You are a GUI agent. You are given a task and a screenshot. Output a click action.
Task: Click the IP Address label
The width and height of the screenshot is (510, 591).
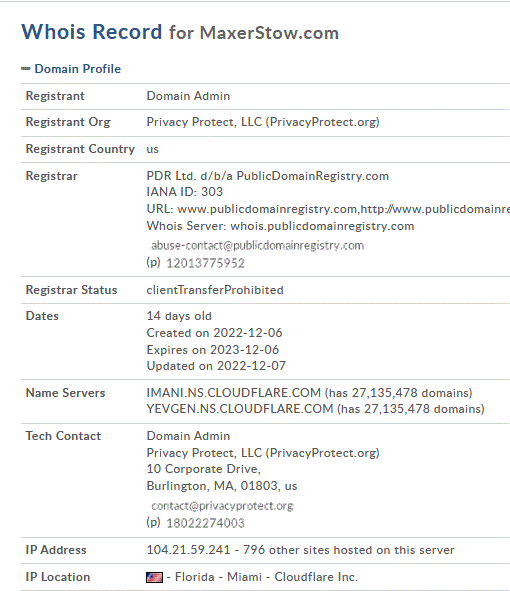coord(56,550)
